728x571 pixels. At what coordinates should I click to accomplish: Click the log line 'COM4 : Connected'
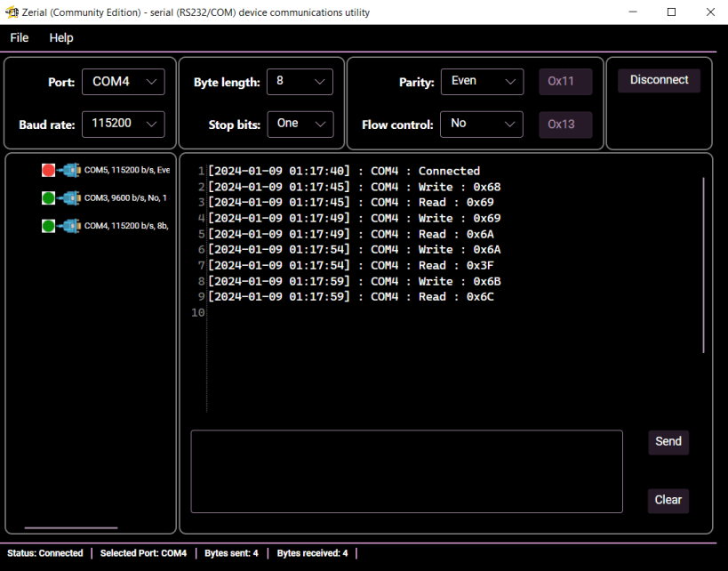point(344,171)
